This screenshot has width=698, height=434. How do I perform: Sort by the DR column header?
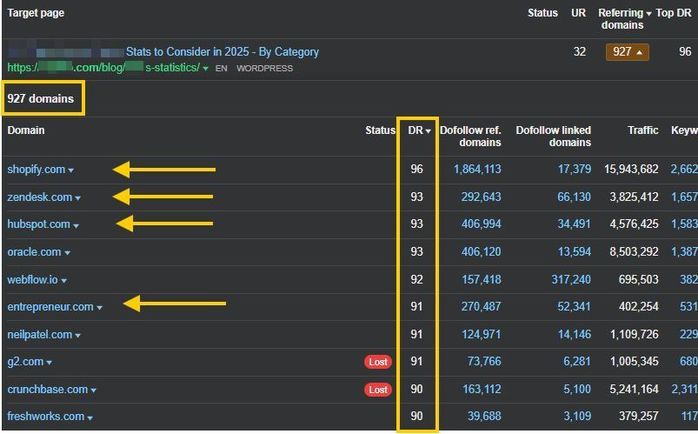coord(419,130)
